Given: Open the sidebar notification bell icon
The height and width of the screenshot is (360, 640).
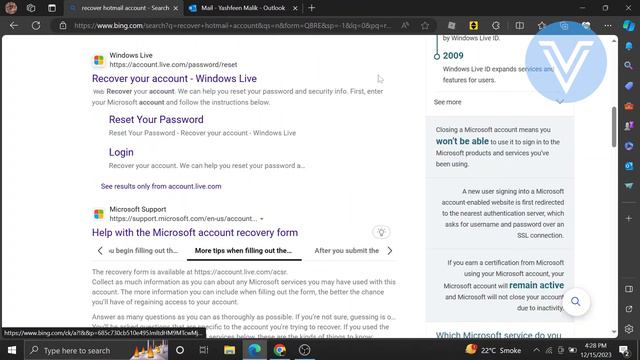Looking at the screenshot, I should (629, 46).
